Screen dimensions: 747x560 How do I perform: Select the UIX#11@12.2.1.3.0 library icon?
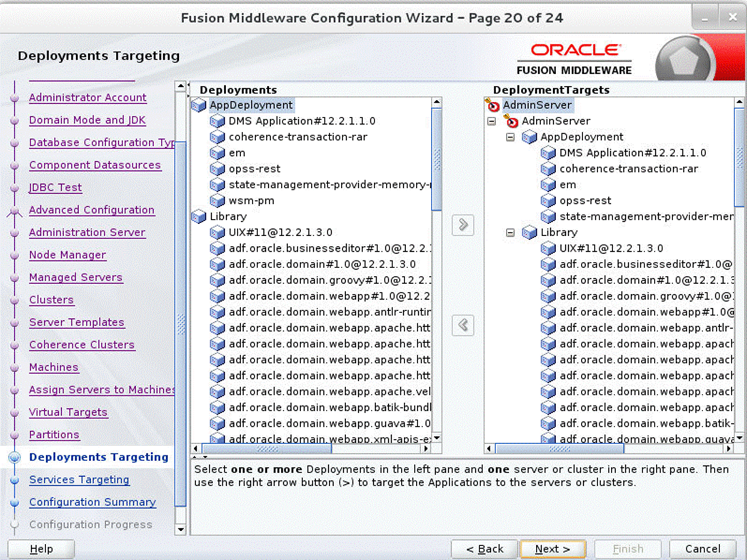218,232
